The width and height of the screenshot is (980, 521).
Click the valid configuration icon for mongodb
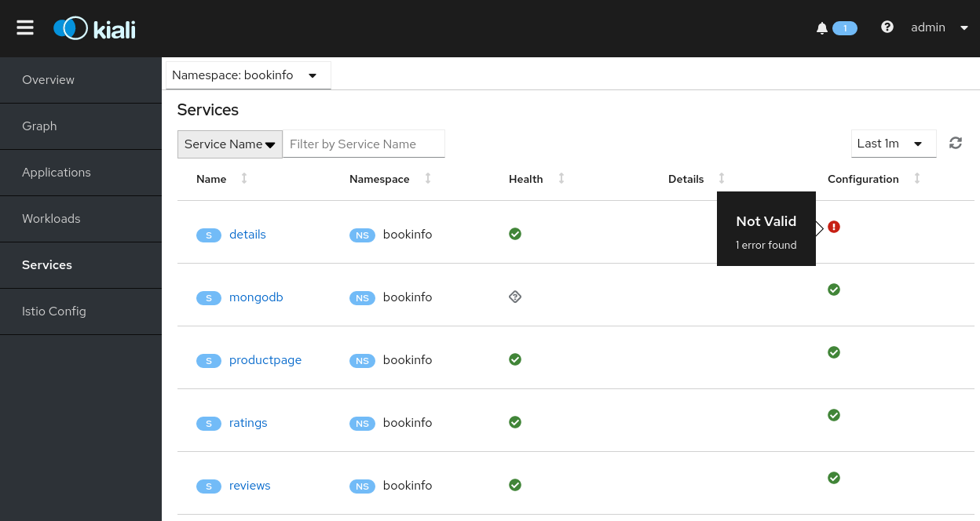click(x=834, y=290)
